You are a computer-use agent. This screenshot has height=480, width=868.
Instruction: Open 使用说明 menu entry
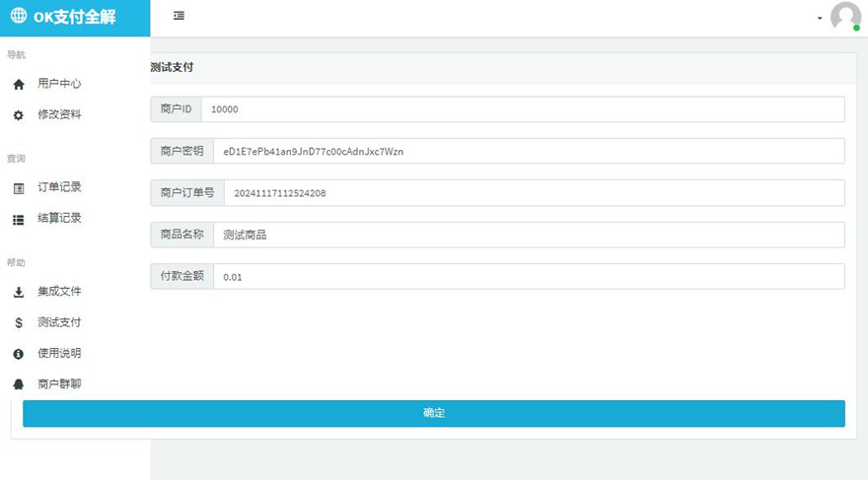tap(59, 353)
